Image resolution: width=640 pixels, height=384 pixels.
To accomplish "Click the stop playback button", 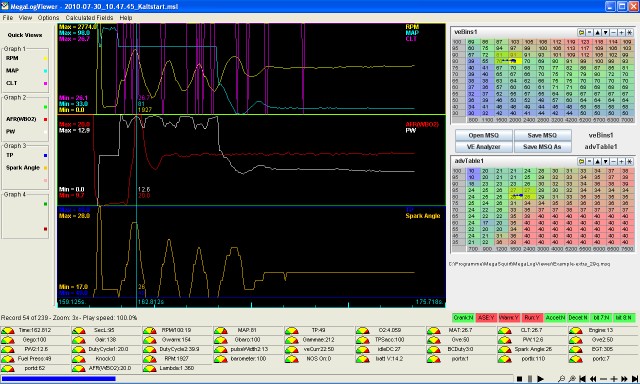I will tap(520, 379).
